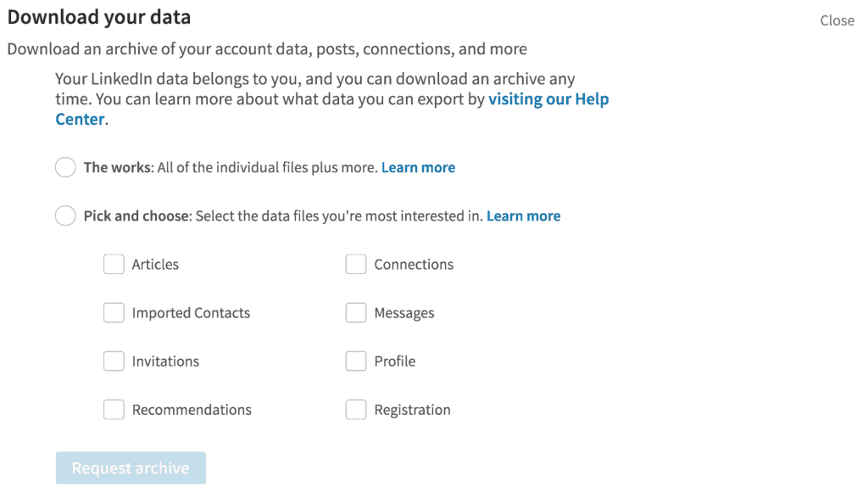
Task: Open "Learn more" for Pick and choose
Action: 523,216
